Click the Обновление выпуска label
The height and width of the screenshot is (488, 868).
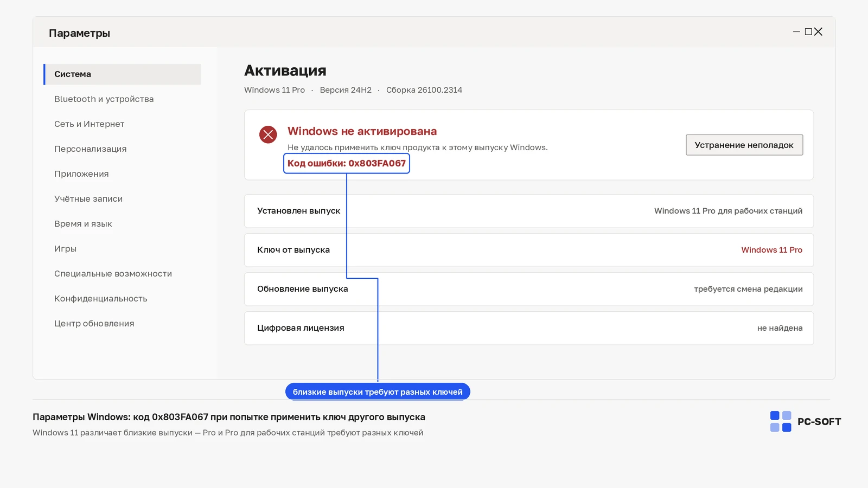[x=303, y=289]
